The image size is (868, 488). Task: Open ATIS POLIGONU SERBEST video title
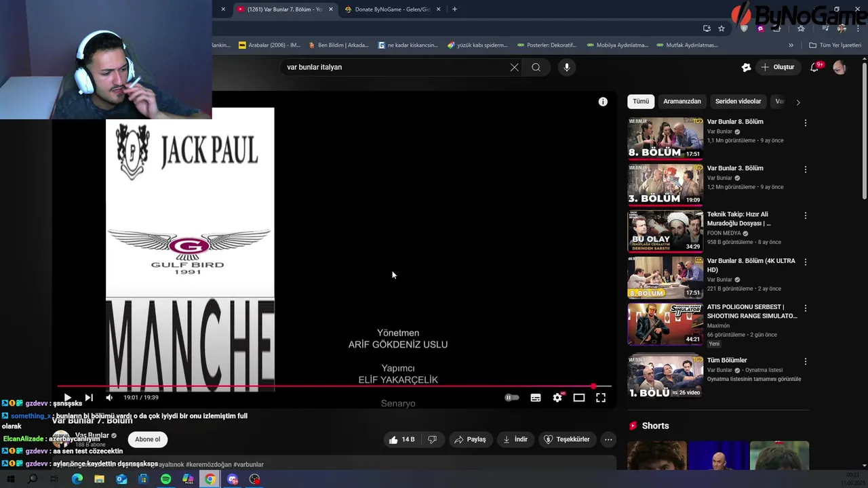(x=752, y=311)
